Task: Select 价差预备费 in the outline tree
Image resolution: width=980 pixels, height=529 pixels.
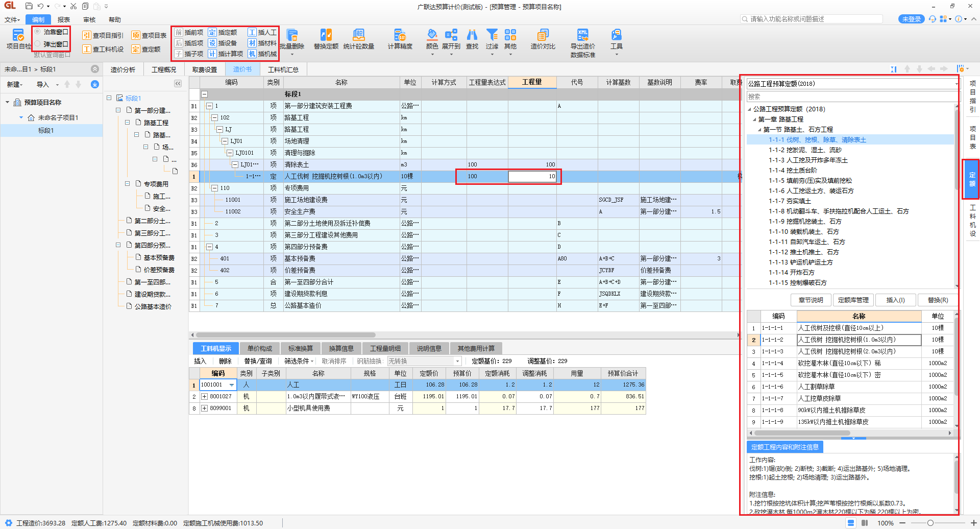Action: click(159, 270)
